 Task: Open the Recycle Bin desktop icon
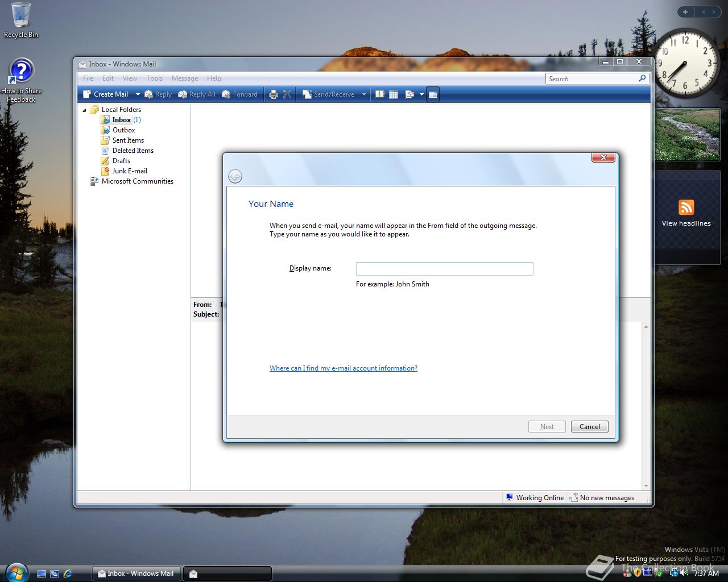(21, 20)
